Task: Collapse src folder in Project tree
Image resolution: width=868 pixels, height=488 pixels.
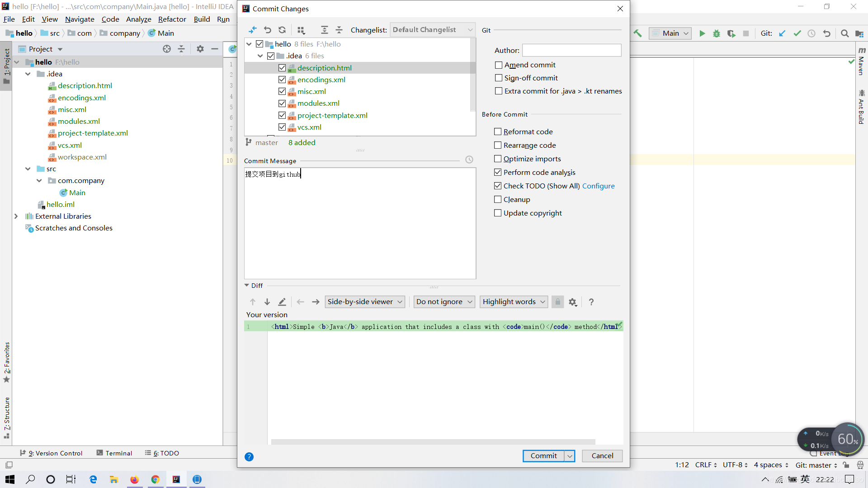Action: coord(28,169)
